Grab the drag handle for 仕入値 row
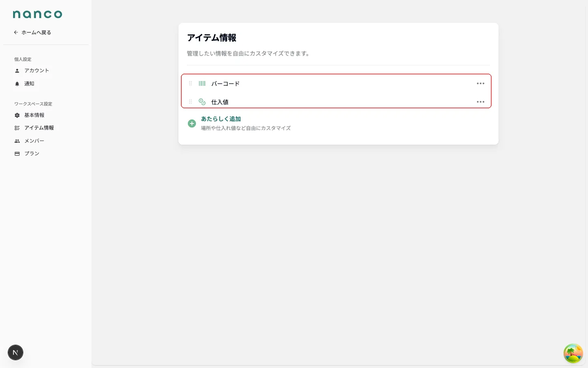Image resolution: width=588 pixels, height=368 pixels. (190, 102)
